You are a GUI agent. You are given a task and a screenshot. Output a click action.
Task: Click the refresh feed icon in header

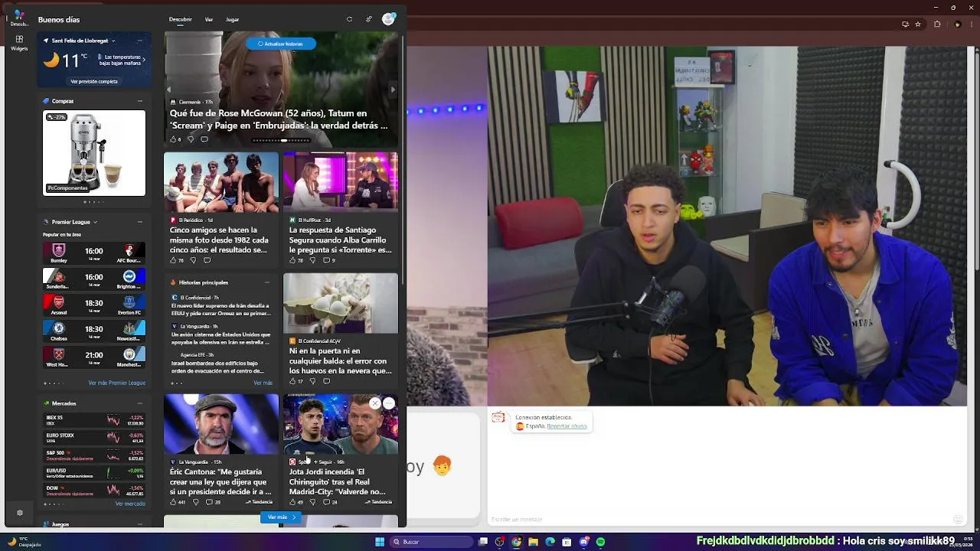(349, 19)
